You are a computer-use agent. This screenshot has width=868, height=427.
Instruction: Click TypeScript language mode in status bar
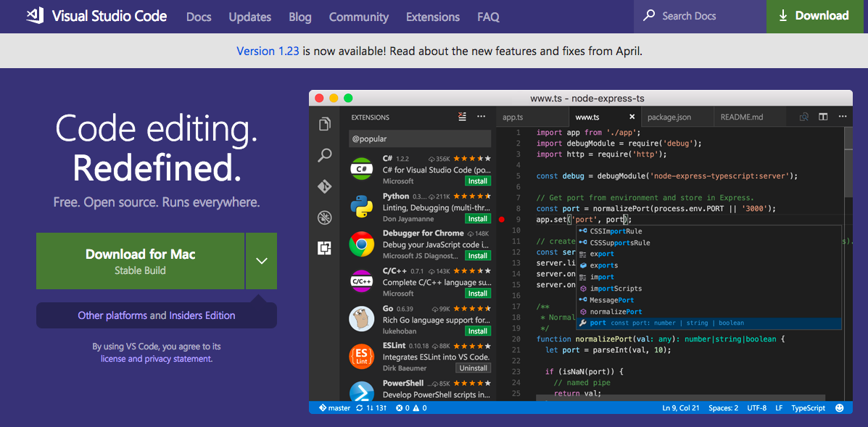click(809, 408)
